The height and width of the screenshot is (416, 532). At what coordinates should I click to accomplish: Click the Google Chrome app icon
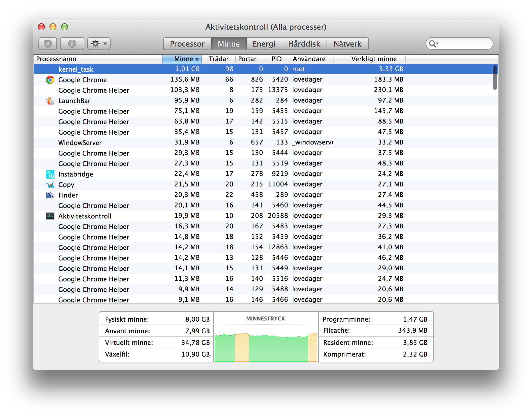pos(50,80)
